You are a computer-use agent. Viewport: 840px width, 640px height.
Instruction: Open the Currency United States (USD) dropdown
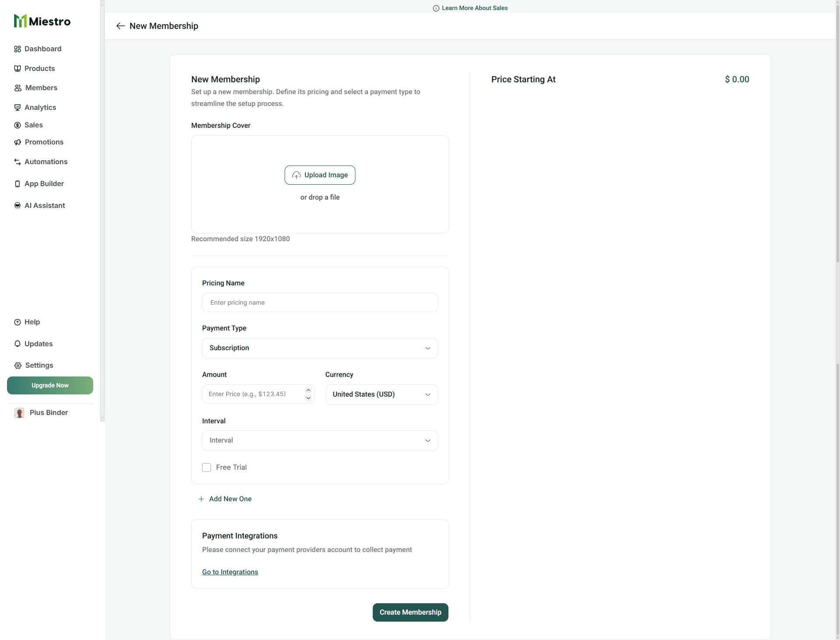click(x=381, y=394)
